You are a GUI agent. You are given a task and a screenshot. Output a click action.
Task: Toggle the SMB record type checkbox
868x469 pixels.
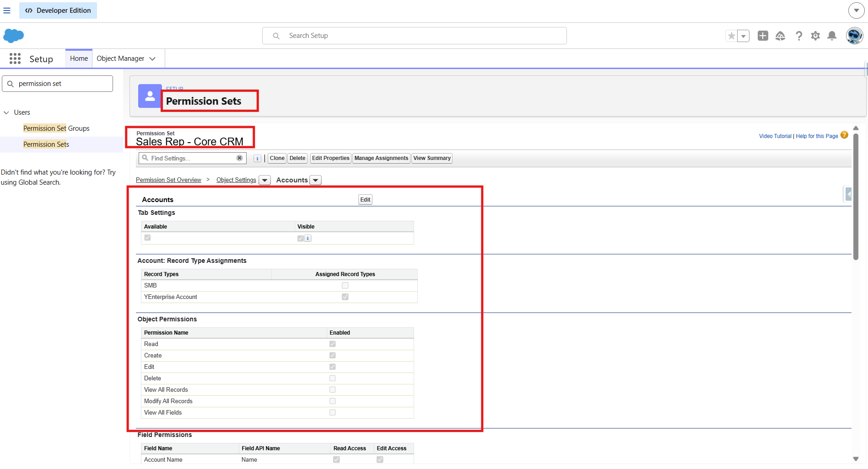[345, 285]
